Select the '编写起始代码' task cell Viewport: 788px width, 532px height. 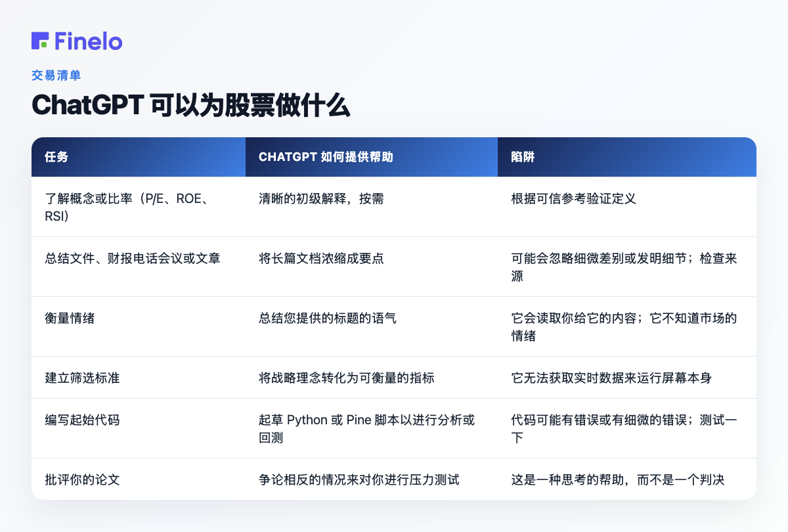point(139,428)
